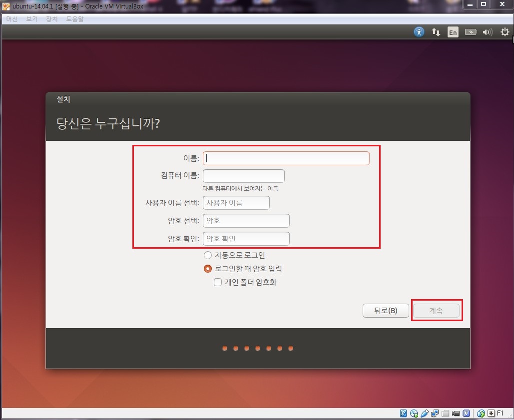Click the network adapter icon in status bar
Image resolution: width=514 pixels, height=420 pixels.
435,413
